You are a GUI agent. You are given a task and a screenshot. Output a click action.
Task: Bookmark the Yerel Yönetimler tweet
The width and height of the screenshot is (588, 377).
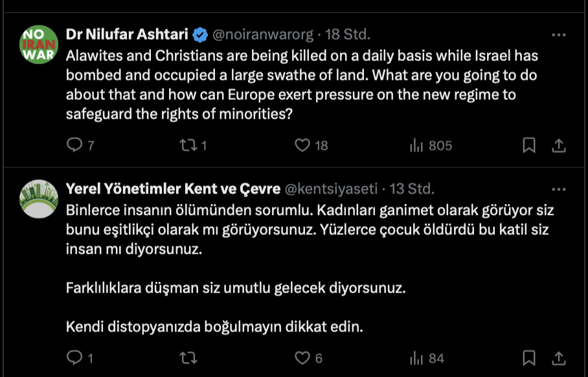529,358
